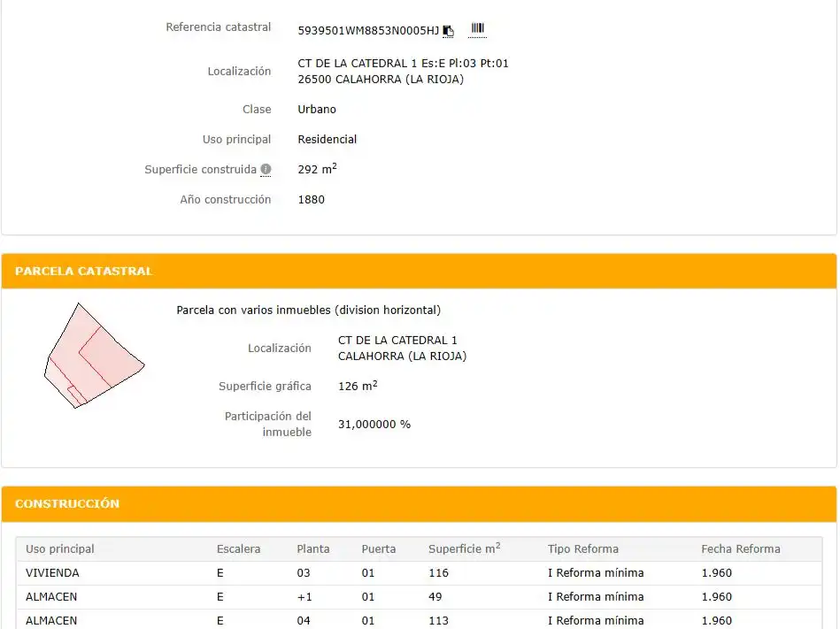Viewport: 840px width, 629px height.
Task: Click the 'Participación del inmueble' label
Action: click(x=268, y=425)
